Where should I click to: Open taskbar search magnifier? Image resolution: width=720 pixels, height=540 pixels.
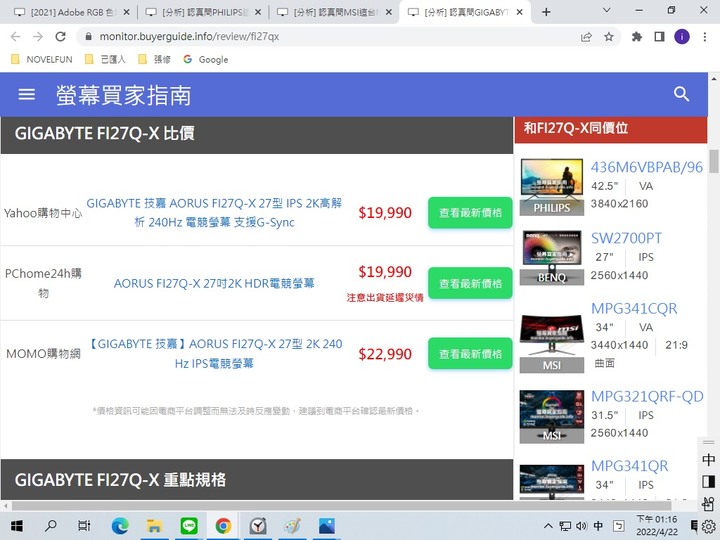pyautogui.click(x=51, y=525)
